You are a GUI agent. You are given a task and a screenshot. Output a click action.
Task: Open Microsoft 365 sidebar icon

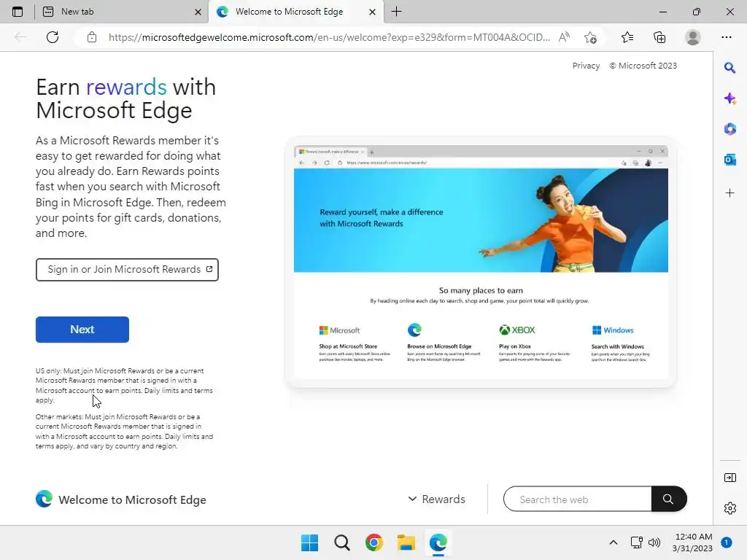(729, 129)
